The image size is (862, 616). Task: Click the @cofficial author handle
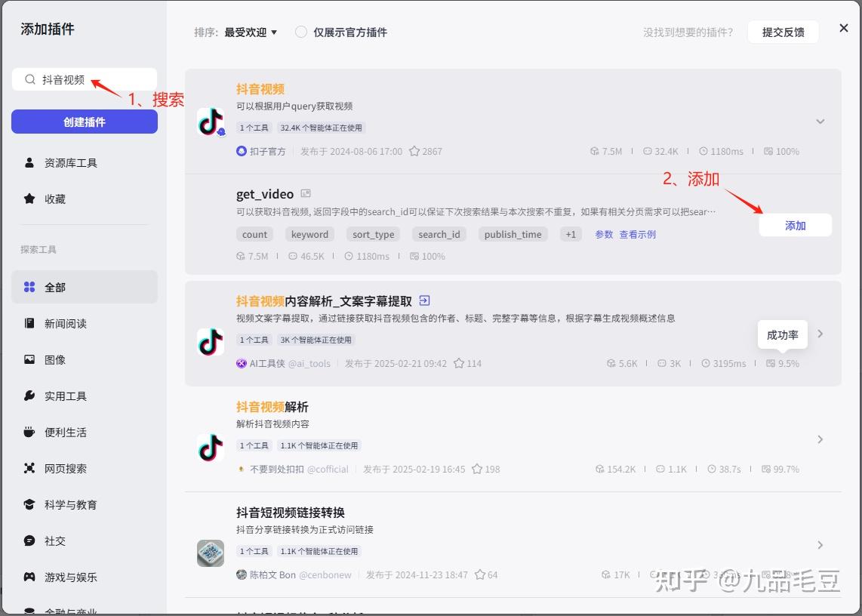[328, 469]
